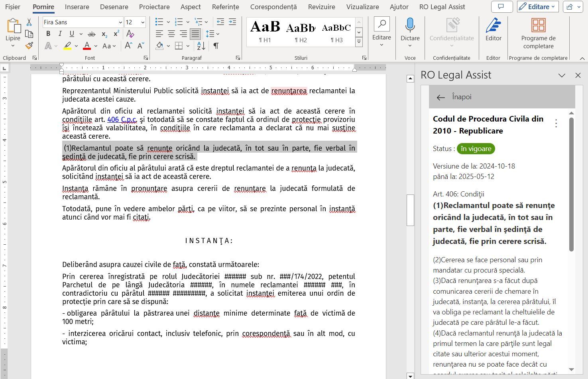Open Programe de completare add-ins
The image size is (588, 379).
click(539, 34)
